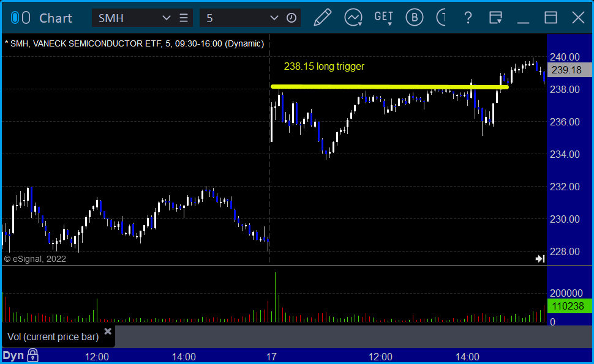Select the pencil drawing tools icon
The width and height of the screenshot is (594, 364).
click(322, 18)
